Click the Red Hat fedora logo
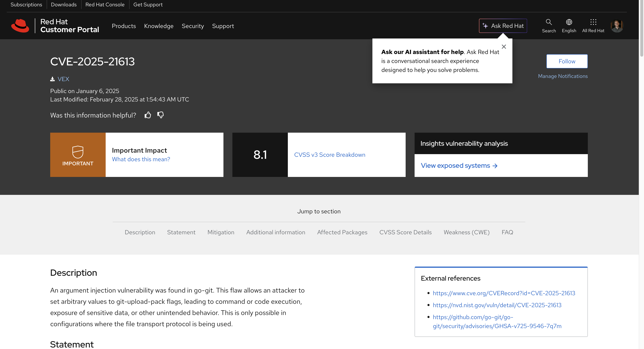The image size is (644, 349). (x=20, y=26)
